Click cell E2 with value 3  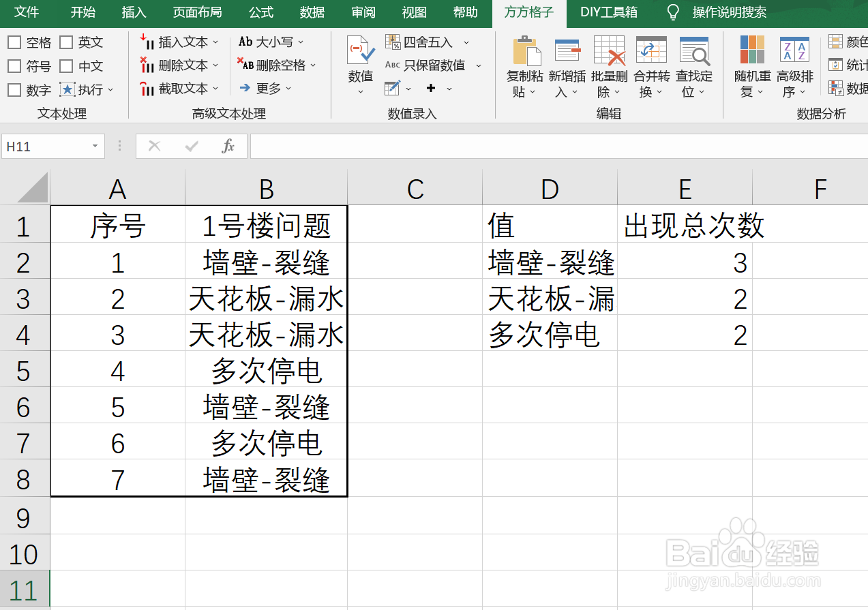coord(685,262)
